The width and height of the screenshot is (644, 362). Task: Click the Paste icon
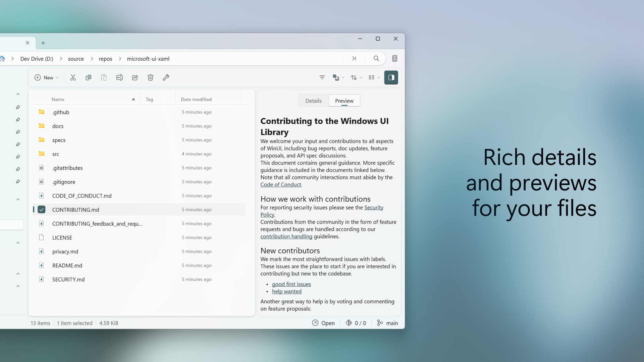(104, 77)
